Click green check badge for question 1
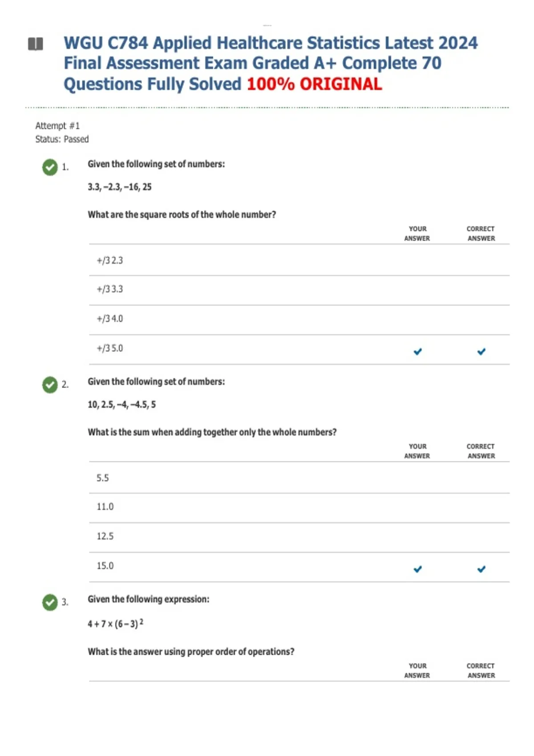Image resolution: width=534 pixels, height=756 pixels. coord(50,167)
